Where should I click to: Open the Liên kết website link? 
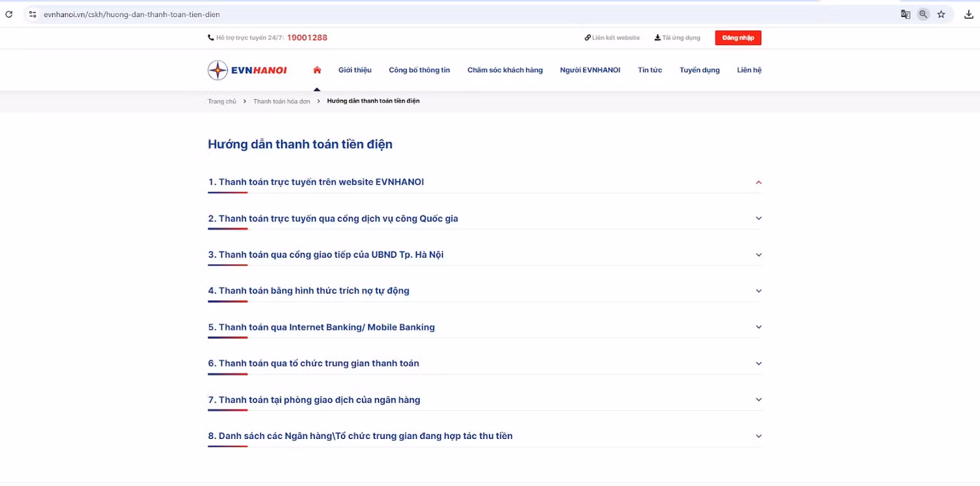tap(616, 38)
